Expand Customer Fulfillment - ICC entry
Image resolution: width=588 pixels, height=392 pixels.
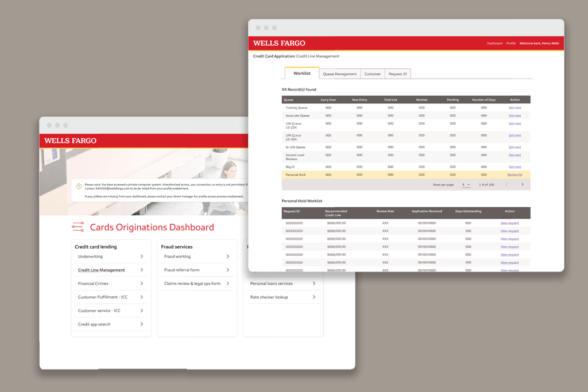pyautogui.click(x=142, y=297)
